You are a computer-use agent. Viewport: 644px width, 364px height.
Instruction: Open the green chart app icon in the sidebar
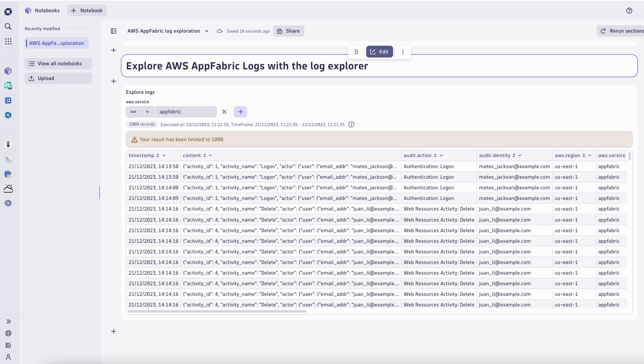coord(8,86)
